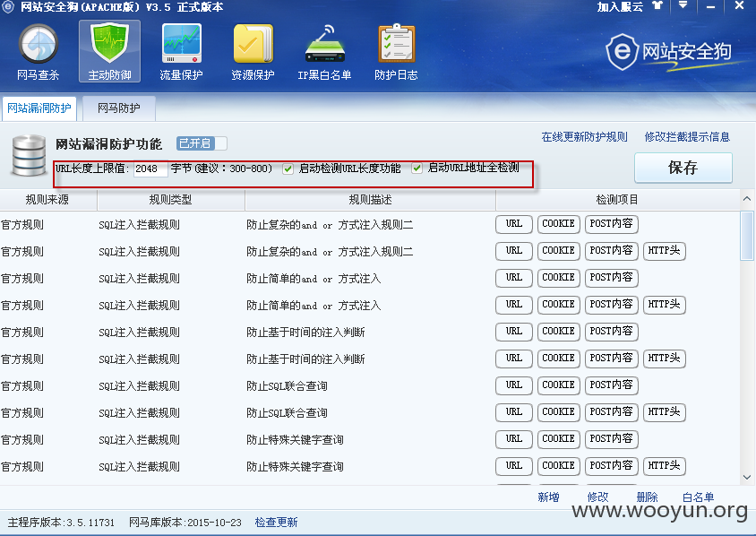756x536 pixels.
Task: Click the 新增 link to add rule
Action: tap(549, 497)
